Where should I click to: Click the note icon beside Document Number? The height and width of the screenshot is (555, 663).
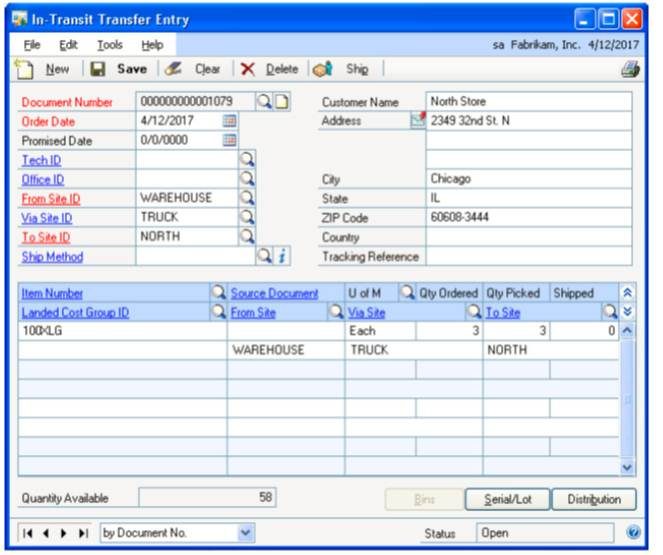click(x=282, y=101)
